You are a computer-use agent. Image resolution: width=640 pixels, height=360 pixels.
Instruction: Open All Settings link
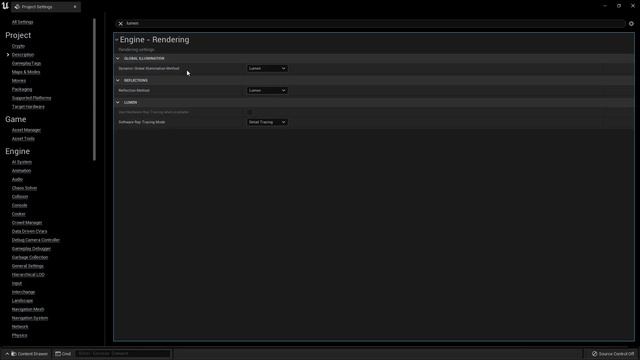coord(22,22)
